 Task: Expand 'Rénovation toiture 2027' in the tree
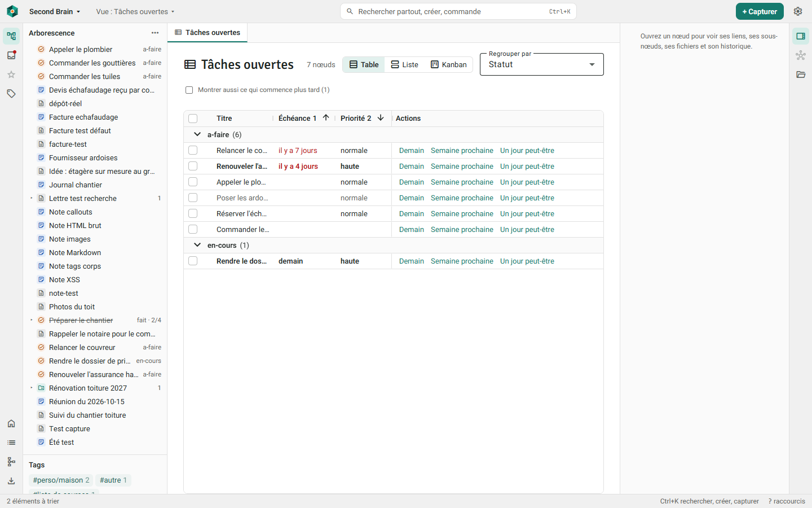coord(32,388)
